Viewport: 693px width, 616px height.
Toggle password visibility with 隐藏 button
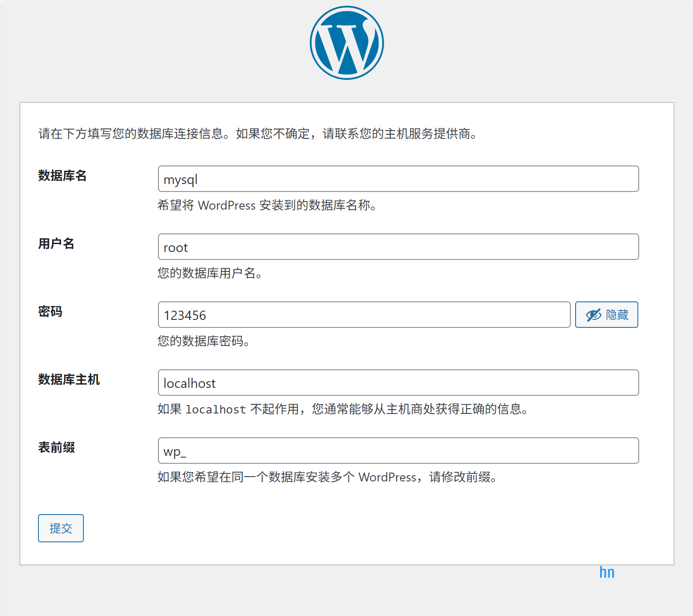tap(606, 315)
